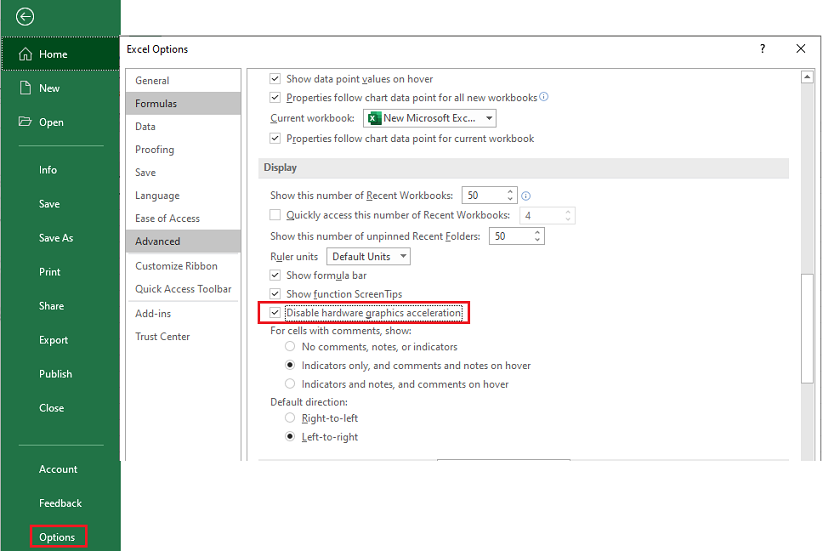Click the Excel icon in Current workbook box
Image resolution: width=823 pixels, height=551 pixels.
[374, 119]
